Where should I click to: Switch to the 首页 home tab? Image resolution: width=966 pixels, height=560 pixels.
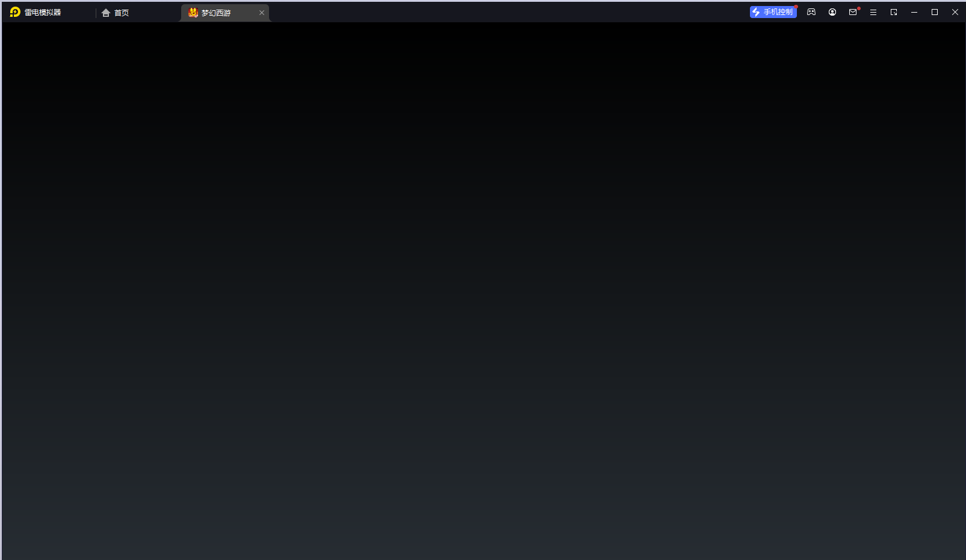pyautogui.click(x=122, y=13)
